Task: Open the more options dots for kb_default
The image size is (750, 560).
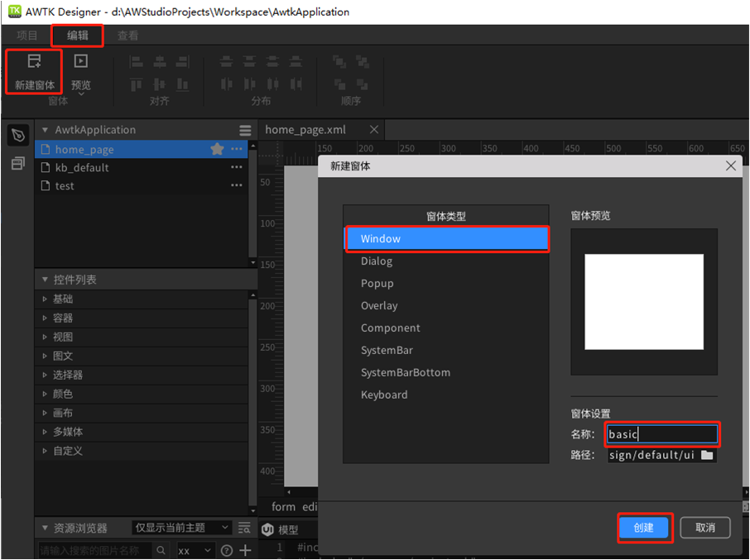Action: click(237, 167)
